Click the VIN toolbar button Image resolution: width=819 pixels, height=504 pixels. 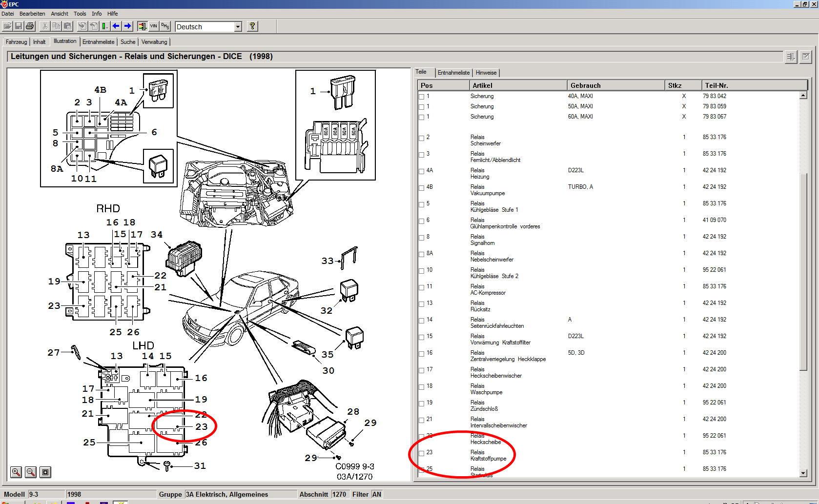(154, 26)
